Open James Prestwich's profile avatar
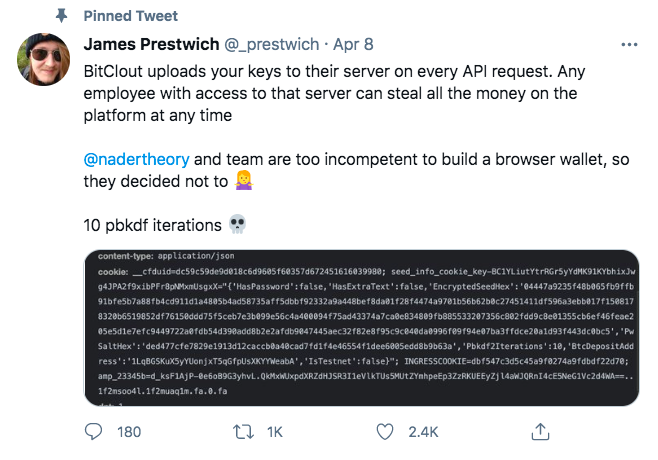This screenshot has height=460, width=658. (x=43, y=59)
